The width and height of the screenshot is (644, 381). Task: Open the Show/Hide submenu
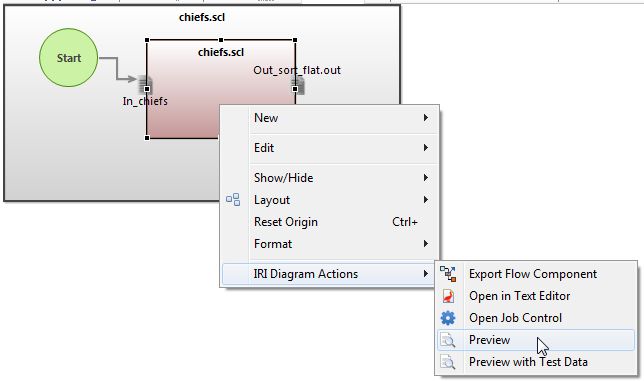point(329,178)
